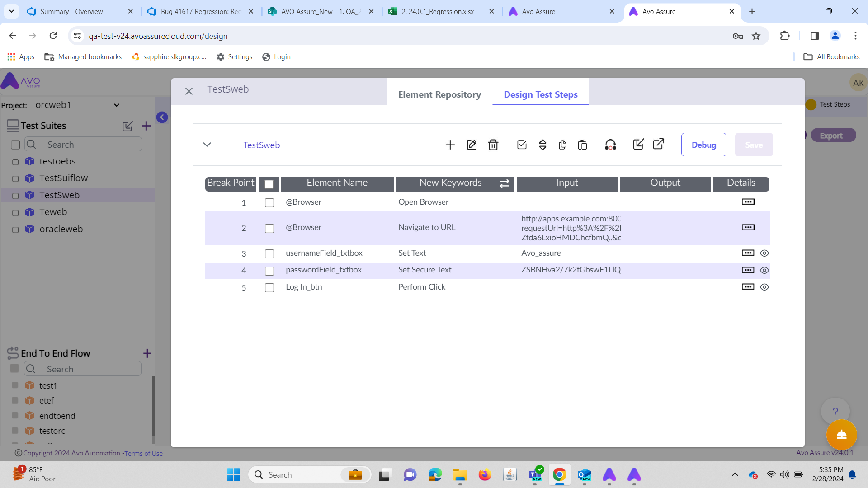Check the checkbox for step 3
Image resolution: width=868 pixels, height=488 pixels.
coord(269,253)
